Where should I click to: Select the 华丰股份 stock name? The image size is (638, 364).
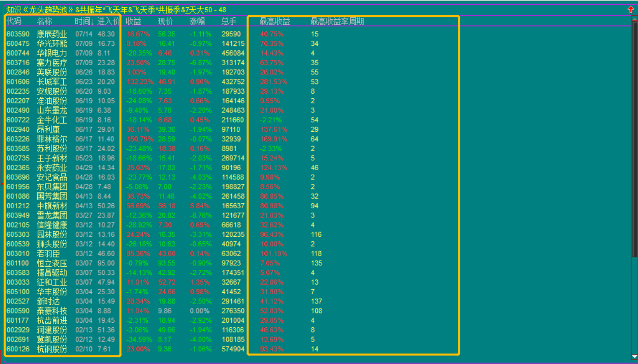(x=52, y=292)
